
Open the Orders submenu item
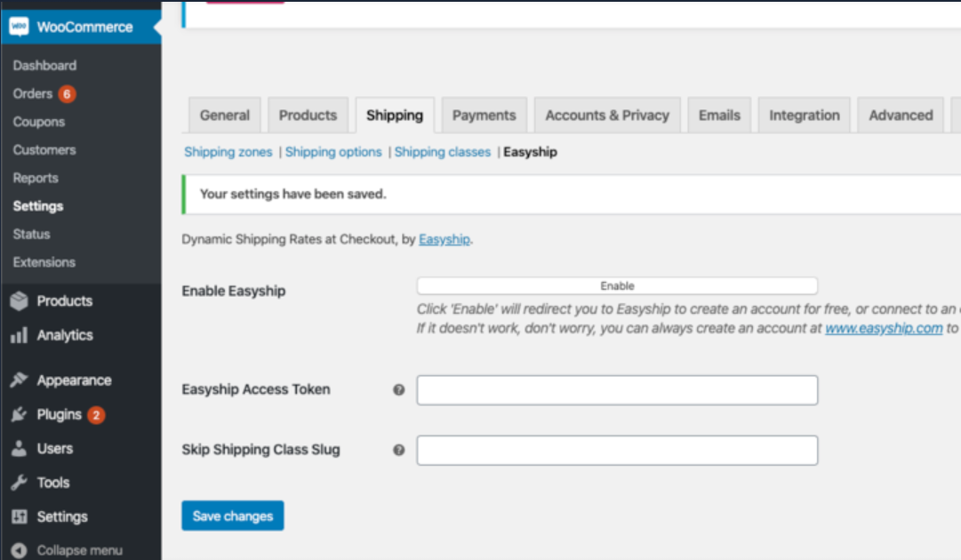[33, 93]
